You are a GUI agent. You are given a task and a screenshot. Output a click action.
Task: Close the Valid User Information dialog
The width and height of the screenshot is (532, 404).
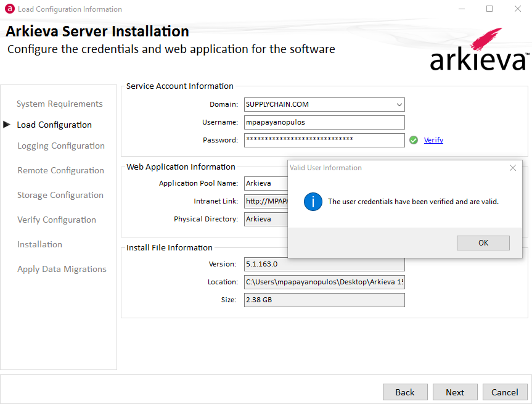click(x=513, y=168)
